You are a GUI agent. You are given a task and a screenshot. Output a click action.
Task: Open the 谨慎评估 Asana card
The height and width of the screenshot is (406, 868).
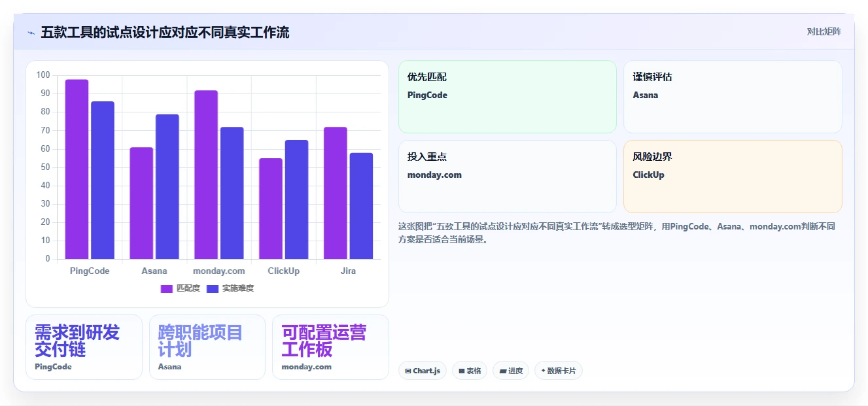(733, 97)
